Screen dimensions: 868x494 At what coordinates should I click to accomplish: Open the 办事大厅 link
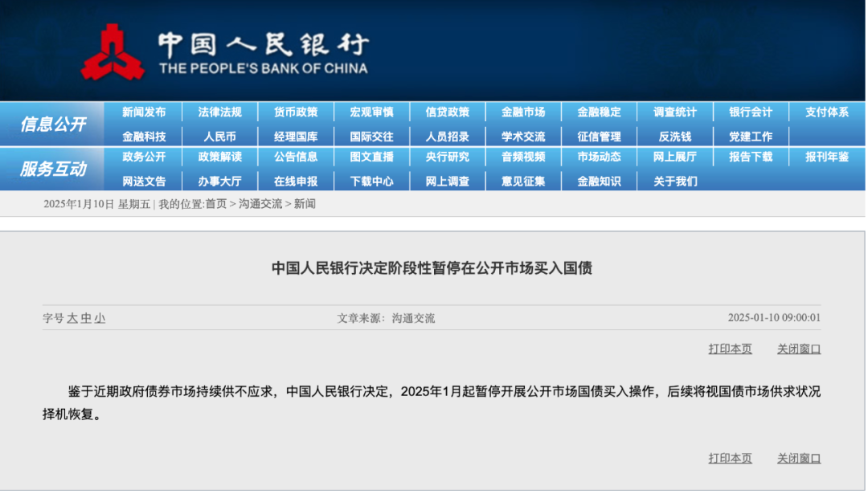click(219, 182)
